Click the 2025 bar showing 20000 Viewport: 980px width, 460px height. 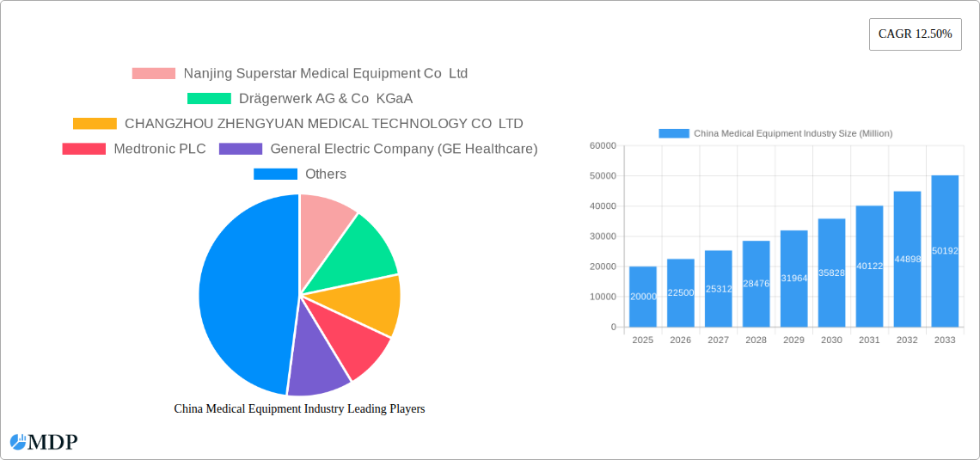[x=642, y=297]
